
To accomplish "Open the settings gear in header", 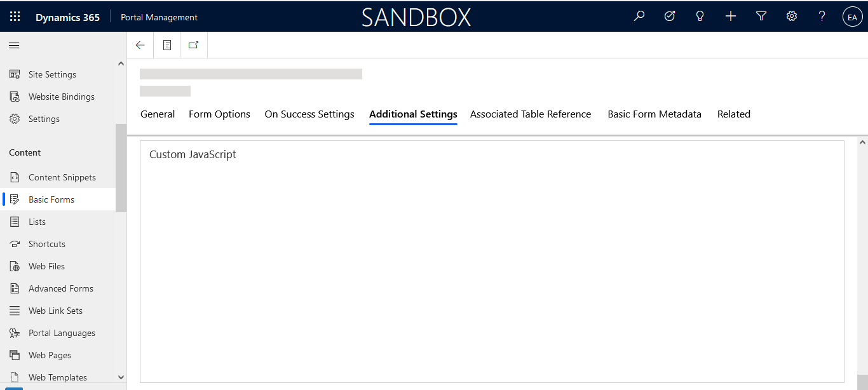I will click(x=792, y=17).
